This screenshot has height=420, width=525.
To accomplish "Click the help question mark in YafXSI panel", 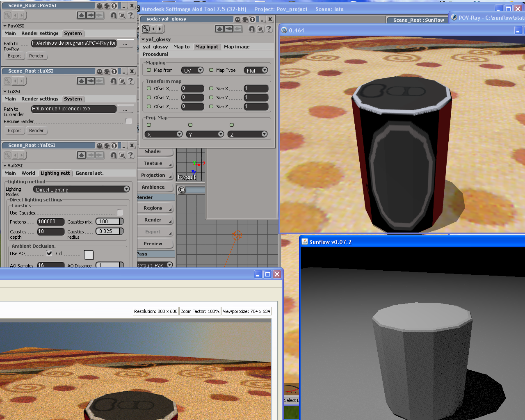I will (131, 155).
